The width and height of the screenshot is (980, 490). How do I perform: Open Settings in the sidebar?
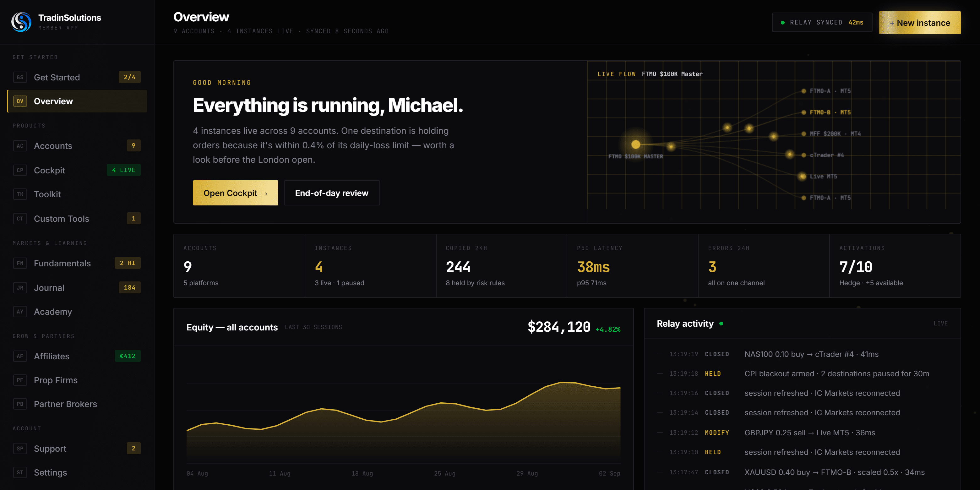pyautogui.click(x=77, y=472)
